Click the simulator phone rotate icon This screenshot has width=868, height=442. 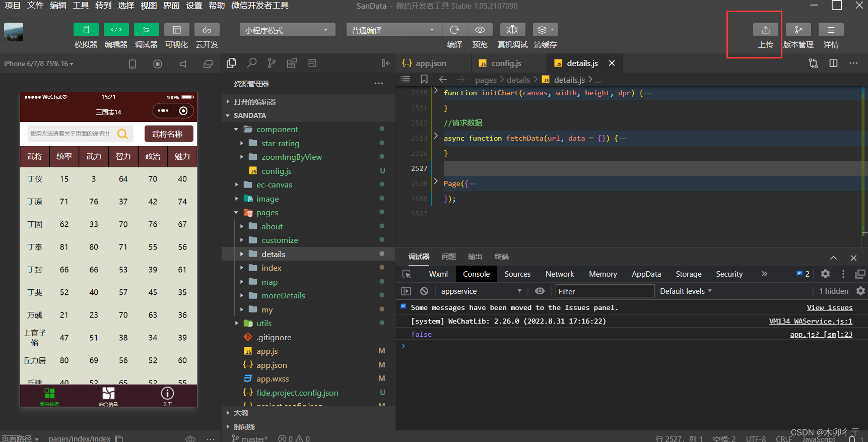pyautogui.click(x=132, y=64)
